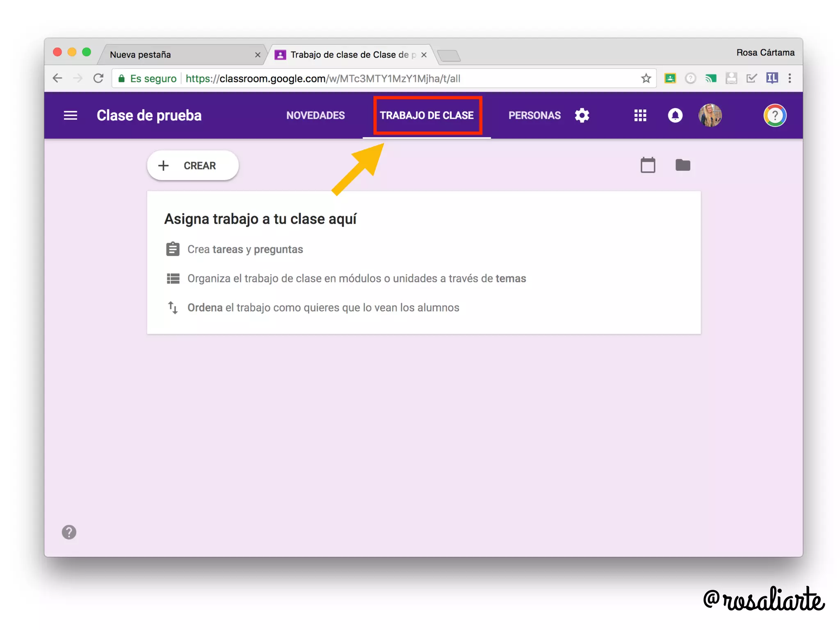The height and width of the screenshot is (630, 840).
Task: Open the Google apps grid
Action: [640, 115]
